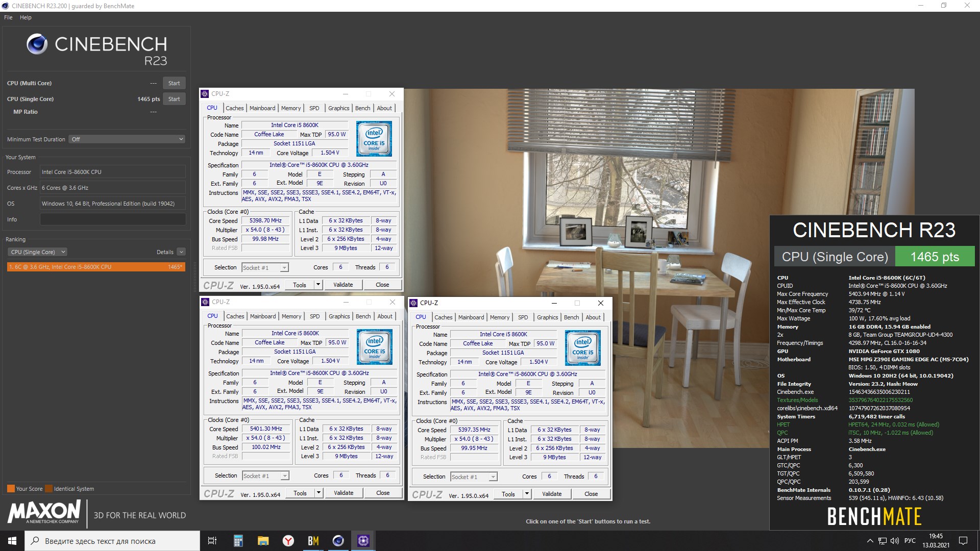Select the orange ranking entry for i5-8600K
This screenshot has width=980, height=551.
(96, 267)
